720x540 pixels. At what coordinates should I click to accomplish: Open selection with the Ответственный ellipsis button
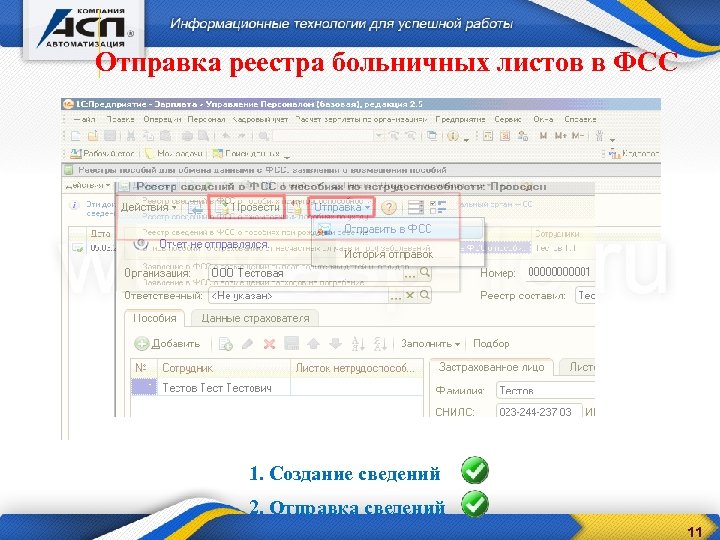pos(395,296)
